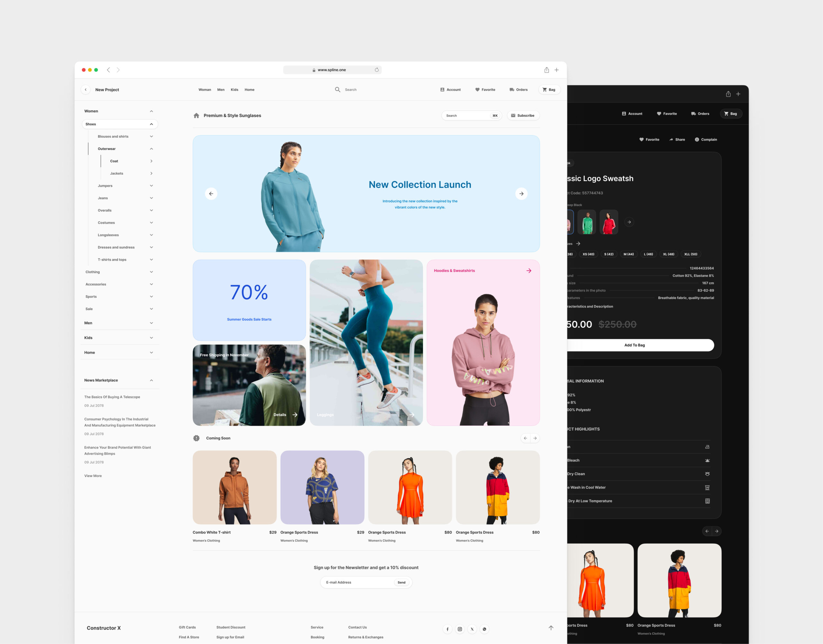Click the browser forward arrow in the light window
This screenshot has height=644, width=823.
(118, 70)
